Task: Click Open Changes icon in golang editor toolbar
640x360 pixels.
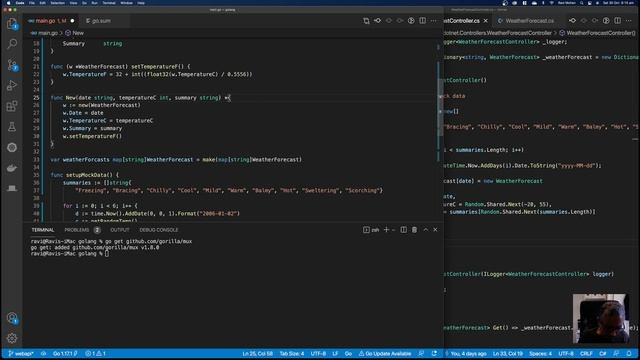Action: tap(366, 21)
